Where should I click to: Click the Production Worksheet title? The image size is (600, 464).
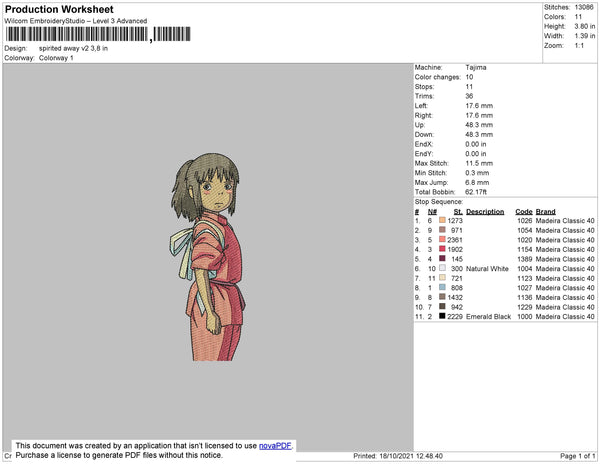click(60, 9)
